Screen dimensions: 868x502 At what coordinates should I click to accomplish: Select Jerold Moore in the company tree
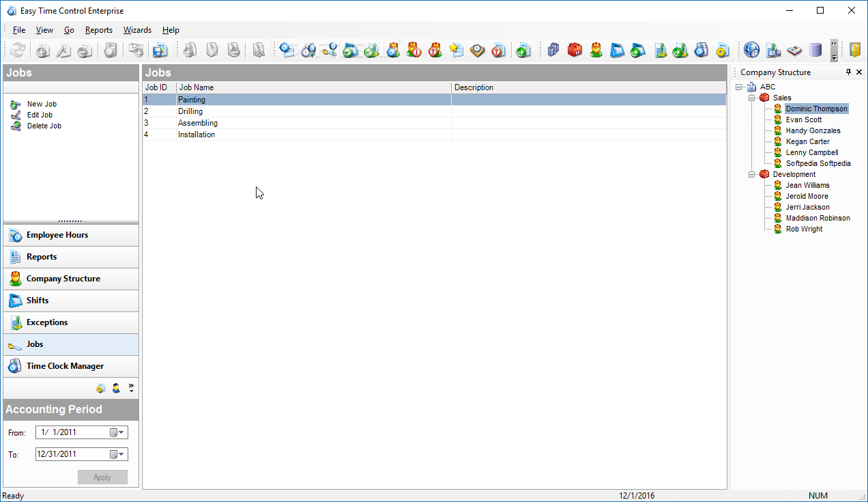pyautogui.click(x=807, y=196)
